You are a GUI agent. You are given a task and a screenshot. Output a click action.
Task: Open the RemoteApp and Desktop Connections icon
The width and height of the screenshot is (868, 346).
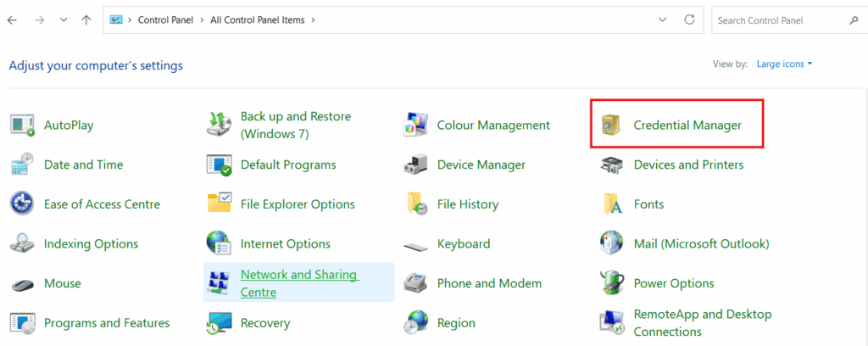point(612,323)
